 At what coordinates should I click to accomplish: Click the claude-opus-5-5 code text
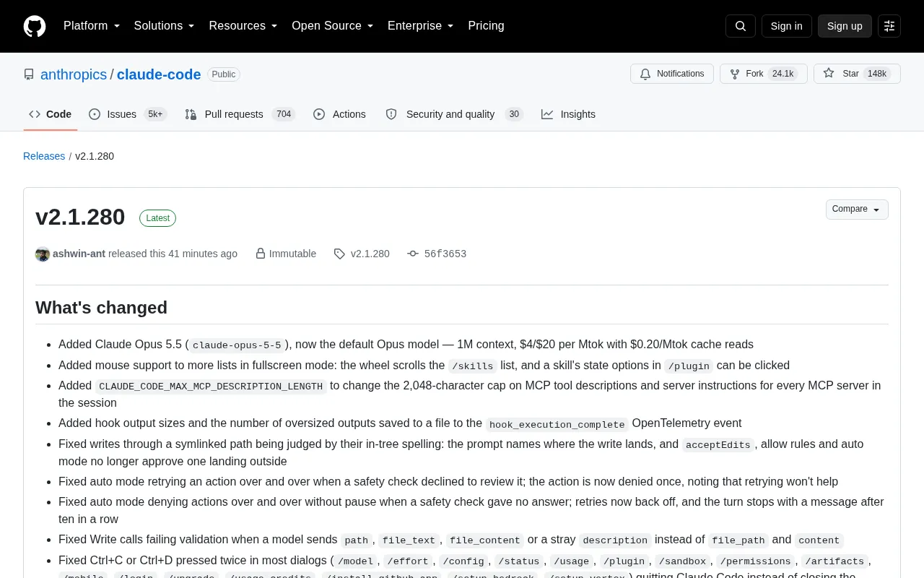[237, 345]
